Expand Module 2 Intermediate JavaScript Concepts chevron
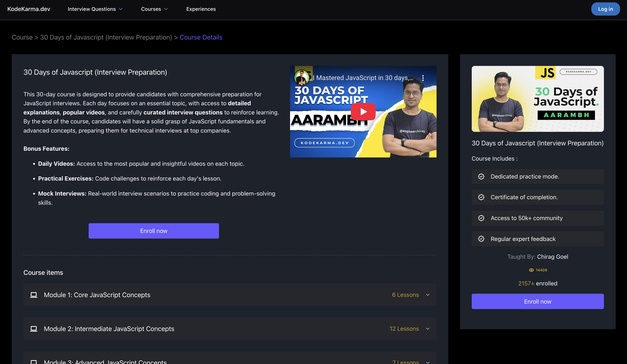Screen dimensions: 627x364 tap(428, 329)
